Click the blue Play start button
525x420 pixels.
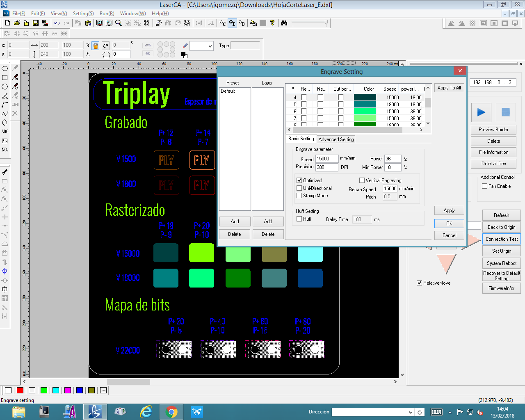click(x=482, y=112)
